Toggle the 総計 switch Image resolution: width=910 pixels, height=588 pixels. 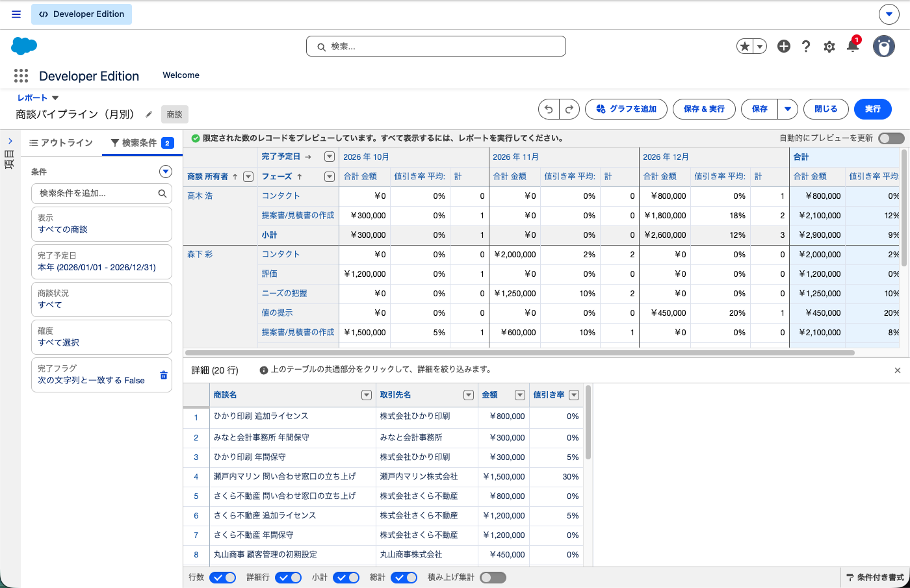404,578
